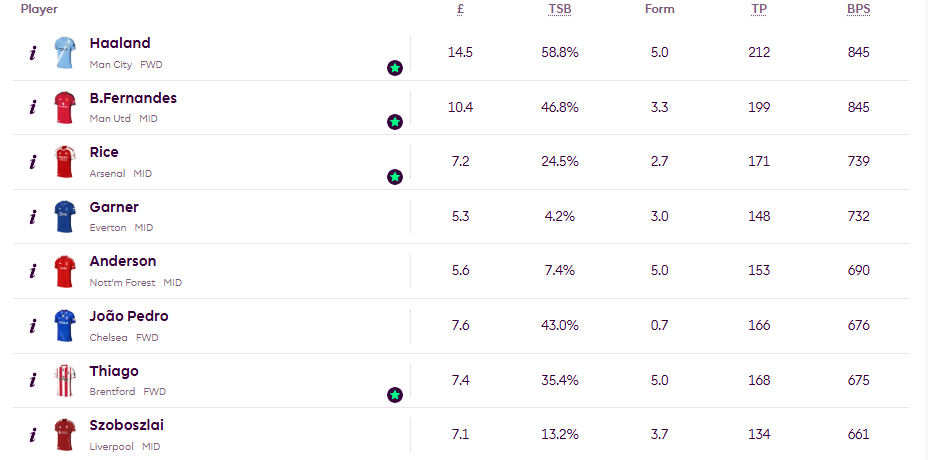Viewport: 928px width, 460px height.
Task: Click the Thiago player name
Action: click(x=114, y=371)
